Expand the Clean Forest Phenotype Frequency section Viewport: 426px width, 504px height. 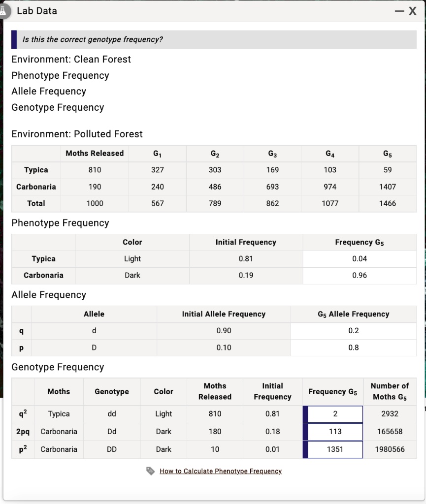60,75
